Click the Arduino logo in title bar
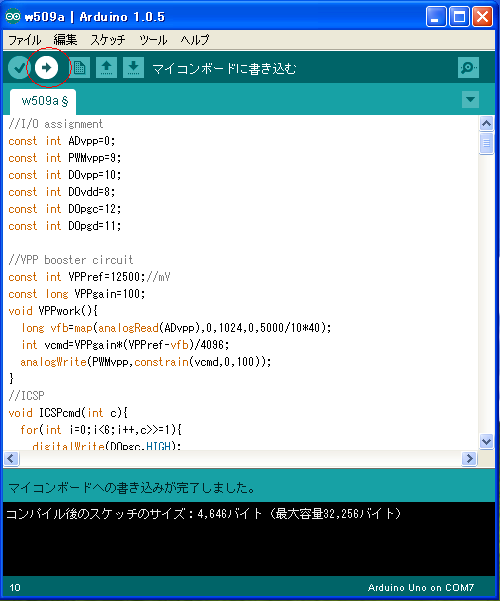 pyautogui.click(x=13, y=16)
